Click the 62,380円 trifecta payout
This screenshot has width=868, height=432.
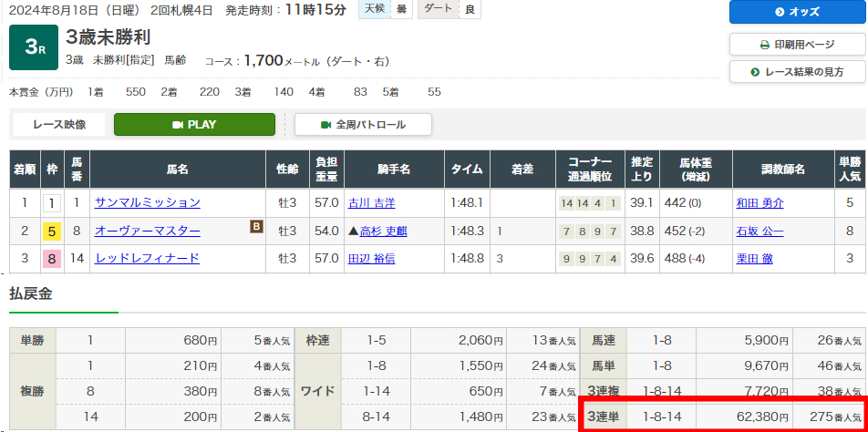point(760,417)
